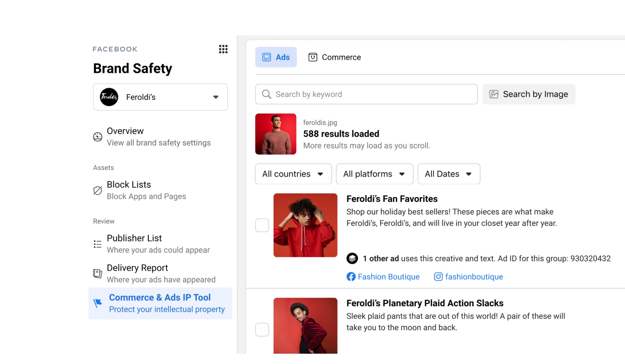The height and width of the screenshot is (364, 625).
Task: Switch to the Ads tab
Action: (276, 57)
